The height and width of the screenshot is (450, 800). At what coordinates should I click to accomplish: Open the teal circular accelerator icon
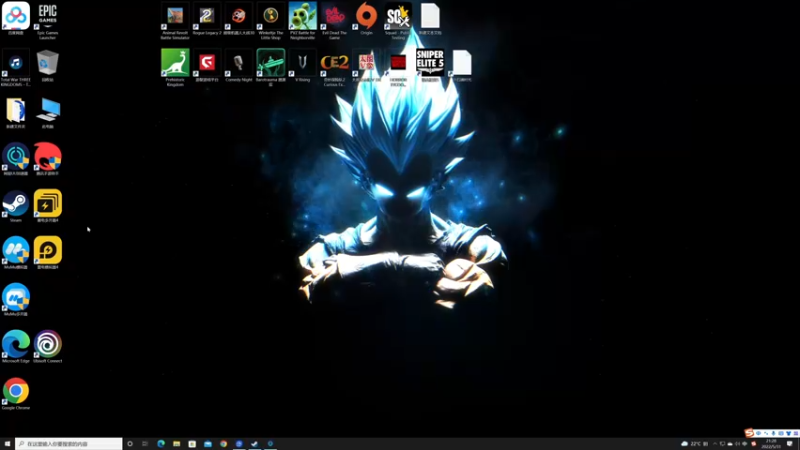click(16, 159)
